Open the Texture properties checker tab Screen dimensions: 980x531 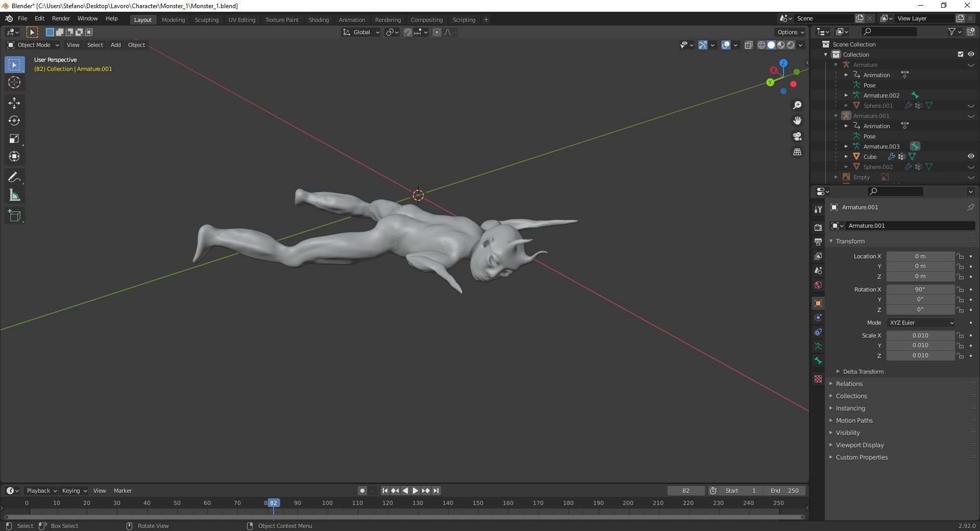pyautogui.click(x=818, y=379)
